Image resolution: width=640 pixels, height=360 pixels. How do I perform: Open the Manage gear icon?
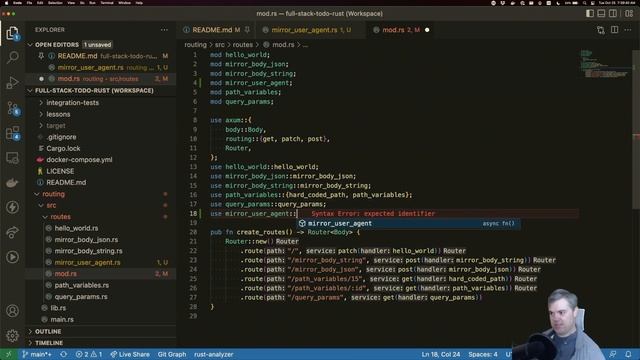(13, 336)
